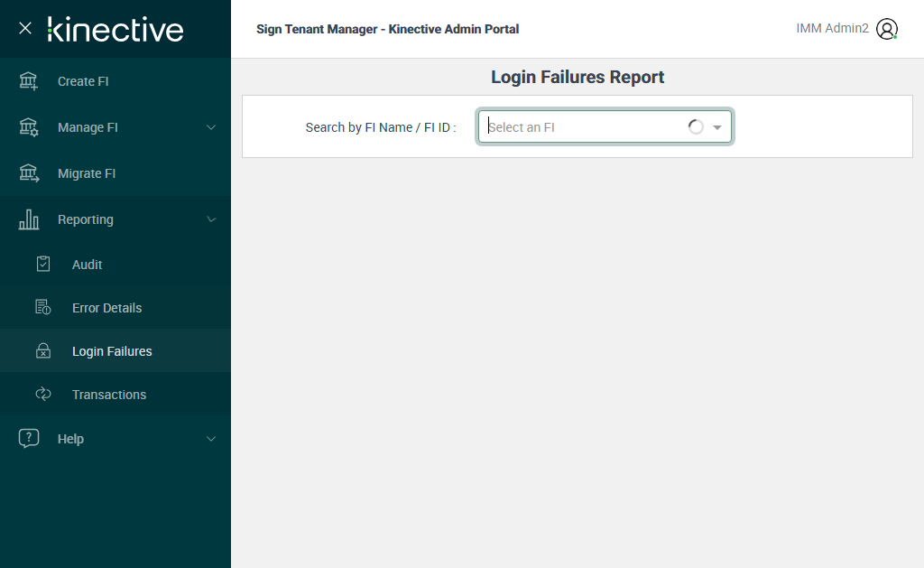Open the Login Failures menu item

pyautogui.click(x=112, y=351)
